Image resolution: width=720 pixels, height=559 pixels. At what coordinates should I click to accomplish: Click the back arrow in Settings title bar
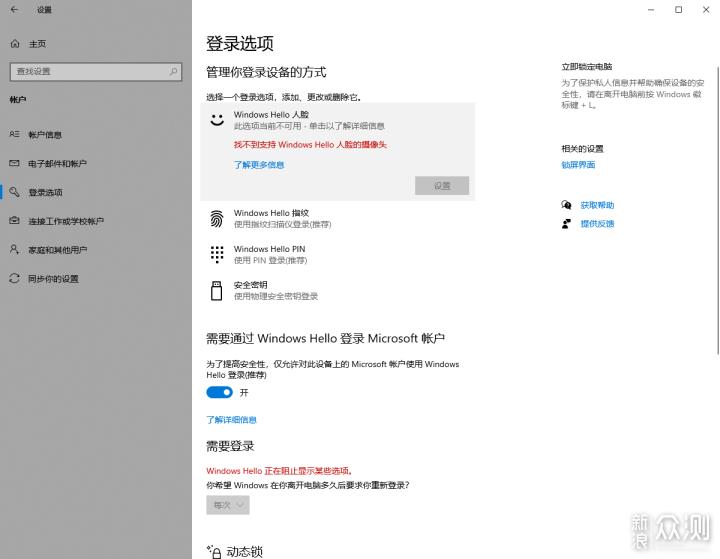[14, 9]
